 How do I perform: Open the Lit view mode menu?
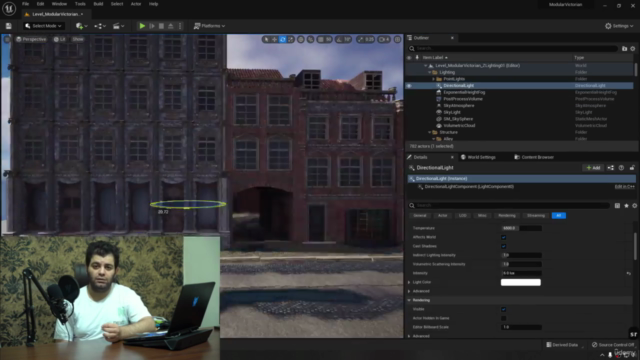pos(60,39)
